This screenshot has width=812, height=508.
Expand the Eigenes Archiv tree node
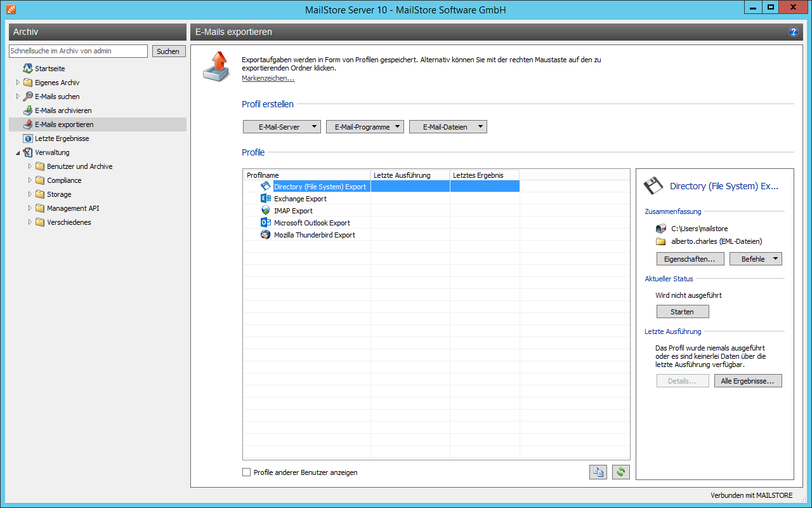pyautogui.click(x=18, y=83)
